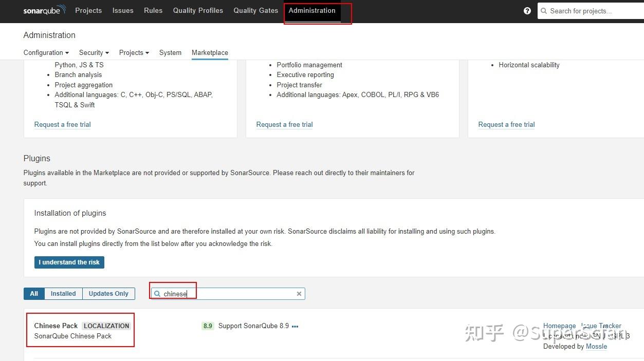The width and height of the screenshot is (644, 361).
Task: Open the SonarQube logo home link
Action: [45, 10]
